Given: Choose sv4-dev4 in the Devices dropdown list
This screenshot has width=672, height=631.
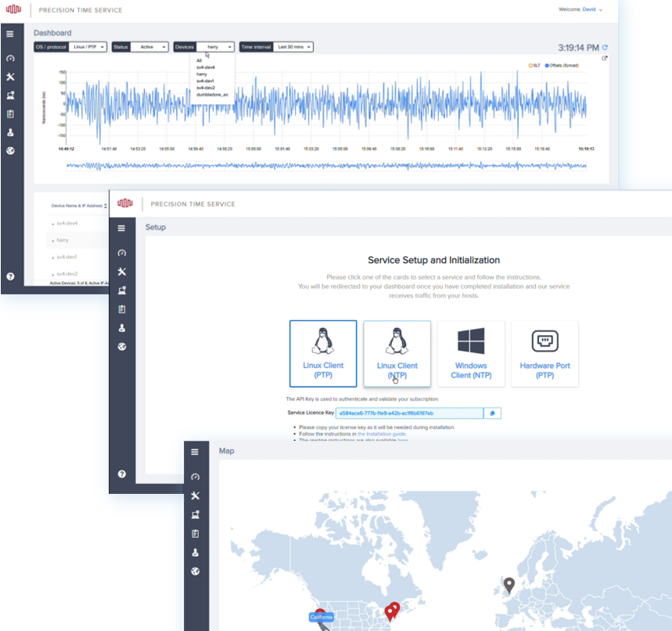Looking at the screenshot, I should [205, 67].
